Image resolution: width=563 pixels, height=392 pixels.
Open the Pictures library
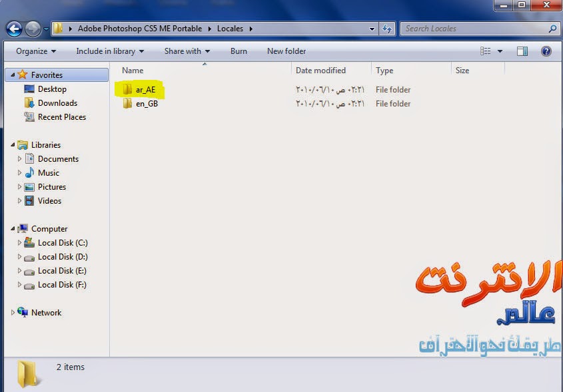pyautogui.click(x=52, y=187)
